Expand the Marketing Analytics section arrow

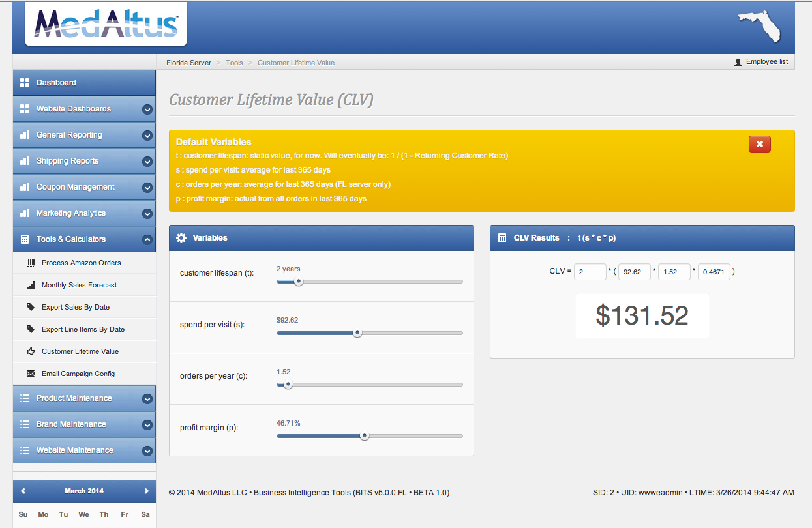[x=147, y=214]
